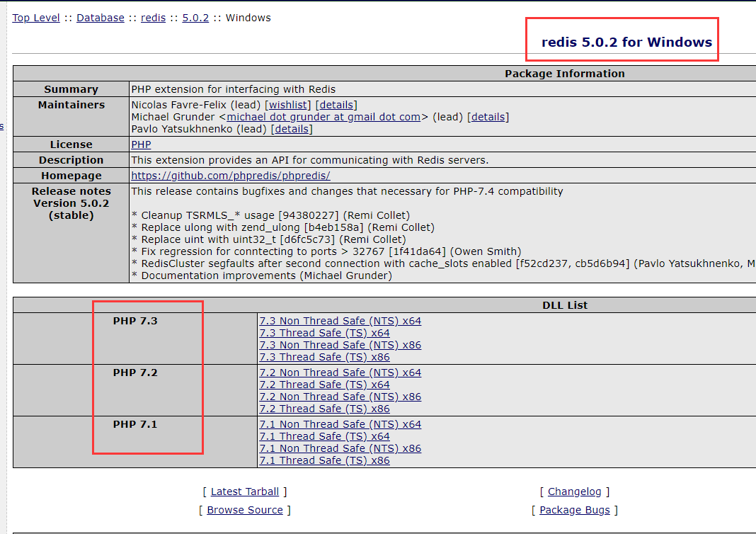Download 7.1 Thread Safe (TS) x64
This screenshot has height=534, width=756.
[x=324, y=436]
